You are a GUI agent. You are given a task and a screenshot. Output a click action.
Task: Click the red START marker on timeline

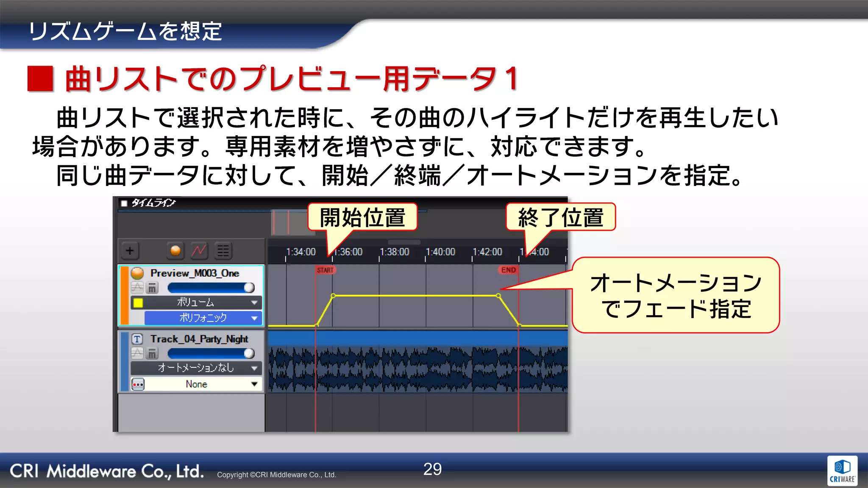325,270
